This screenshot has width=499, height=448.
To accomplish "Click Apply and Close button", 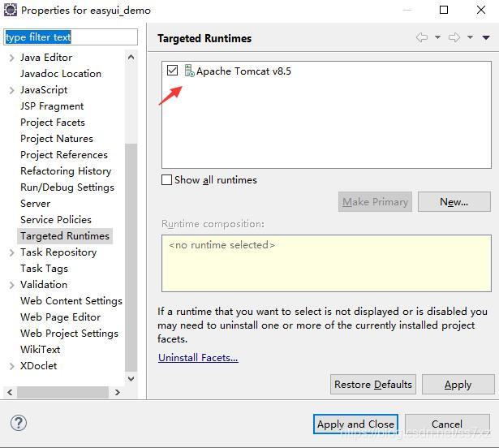I will pyautogui.click(x=355, y=424).
